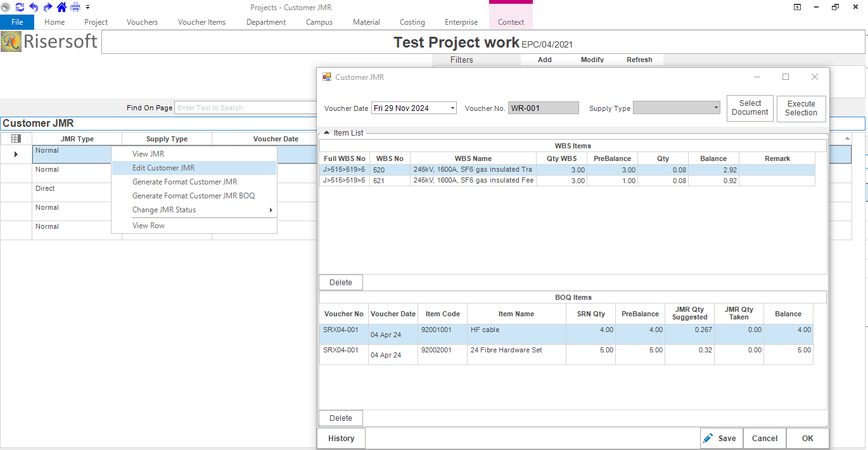Viewport: 868px width, 450px height.
Task: Click the undo arrow icon
Action: pos(34,7)
